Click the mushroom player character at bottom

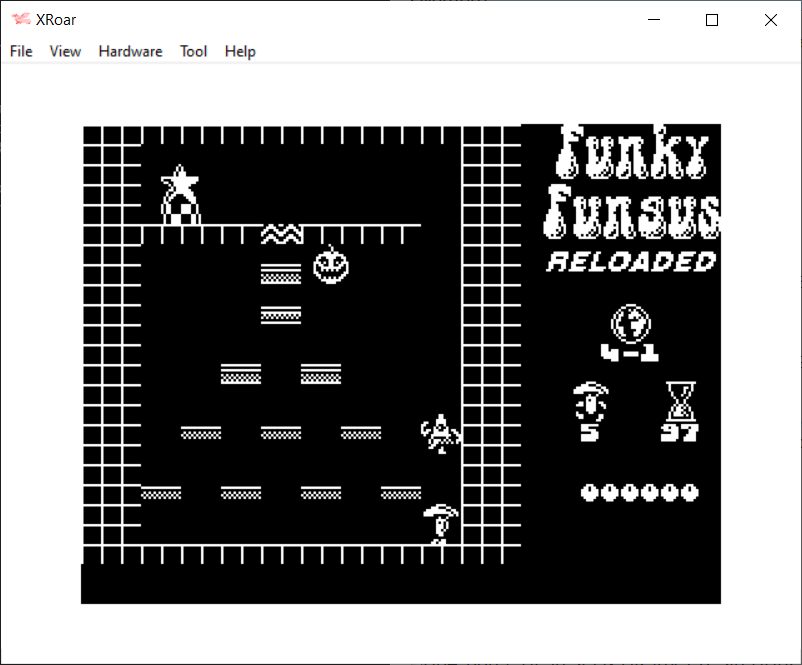440,523
